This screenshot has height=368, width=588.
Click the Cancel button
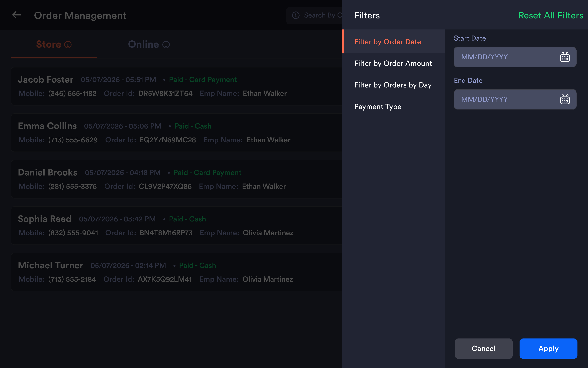(484, 348)
